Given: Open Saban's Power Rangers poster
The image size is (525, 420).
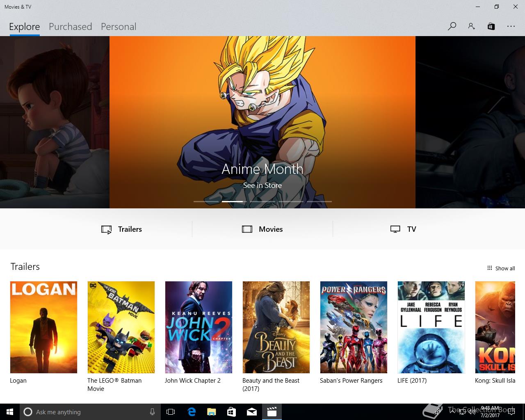Looking at the screenshot, I should point(354,327).
